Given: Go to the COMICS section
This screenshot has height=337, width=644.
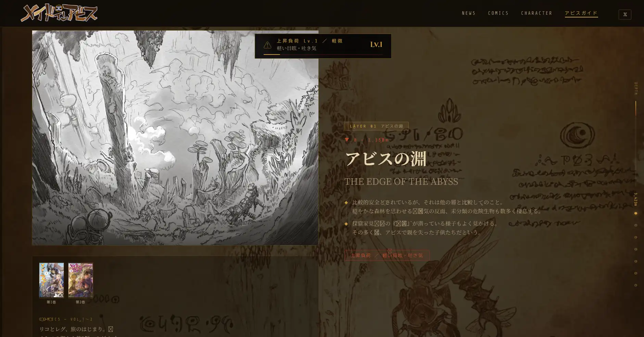Looking at the screenshot, I should pyautogui.click(x=498, y=13).
